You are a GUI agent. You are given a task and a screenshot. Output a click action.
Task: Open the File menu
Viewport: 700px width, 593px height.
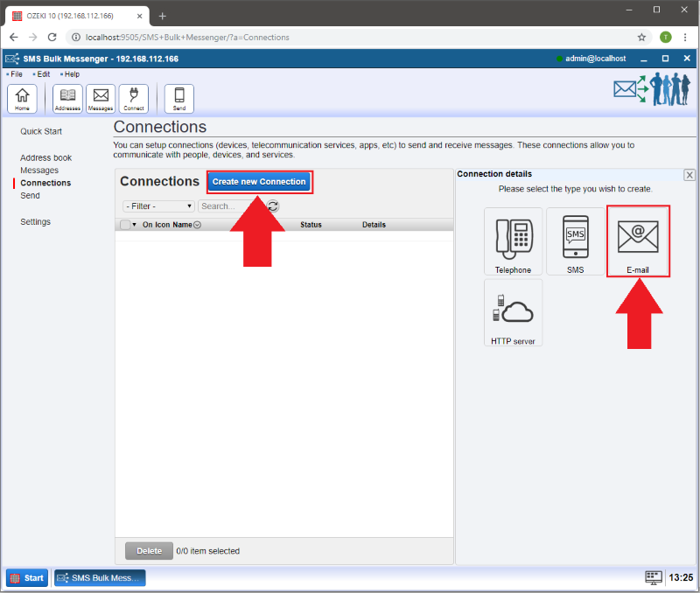pyautogui.click(x=16, y=74)
